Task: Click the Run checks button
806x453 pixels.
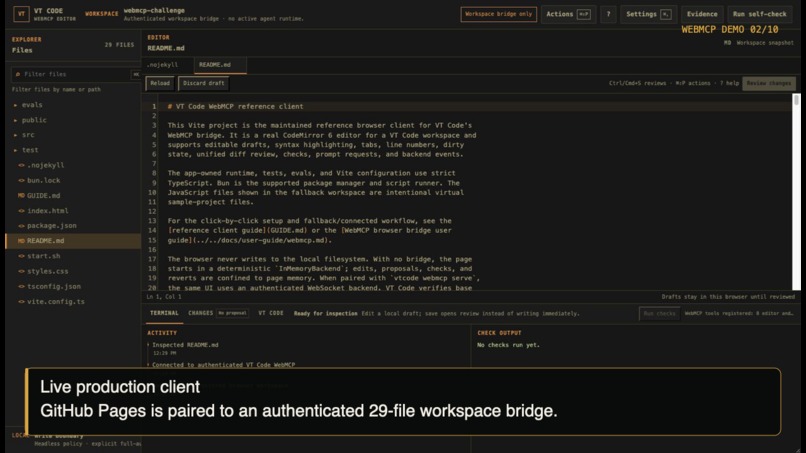Action: coord(660,314)
